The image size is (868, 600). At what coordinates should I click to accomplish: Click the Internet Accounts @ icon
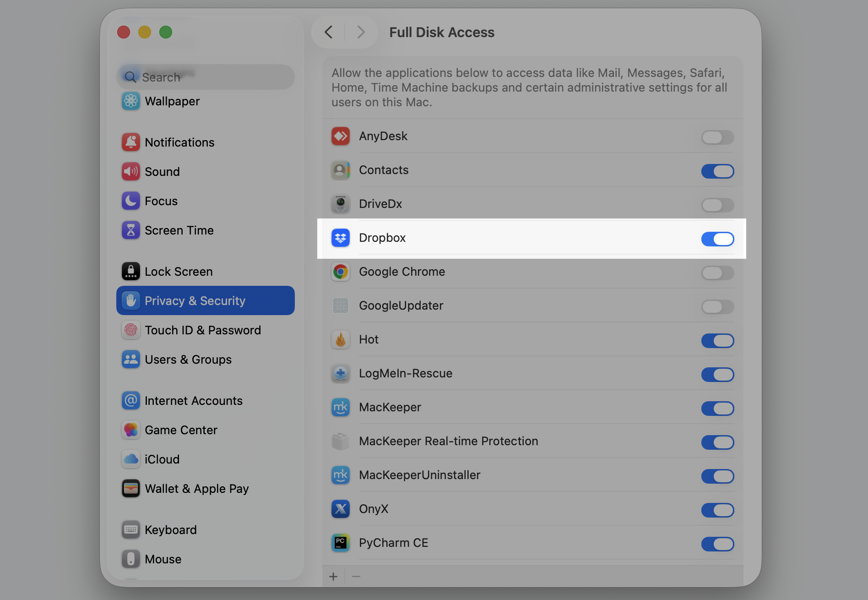[x=131, y=401]
